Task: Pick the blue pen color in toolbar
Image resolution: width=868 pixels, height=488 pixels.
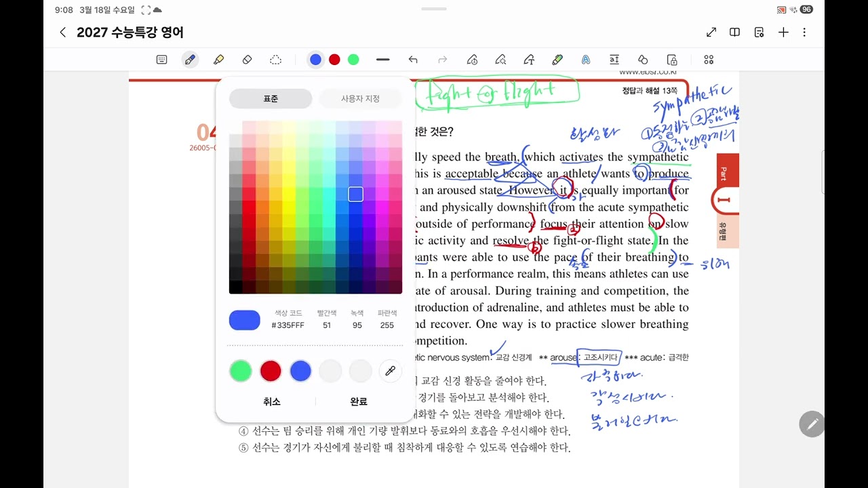Action: 315,60
